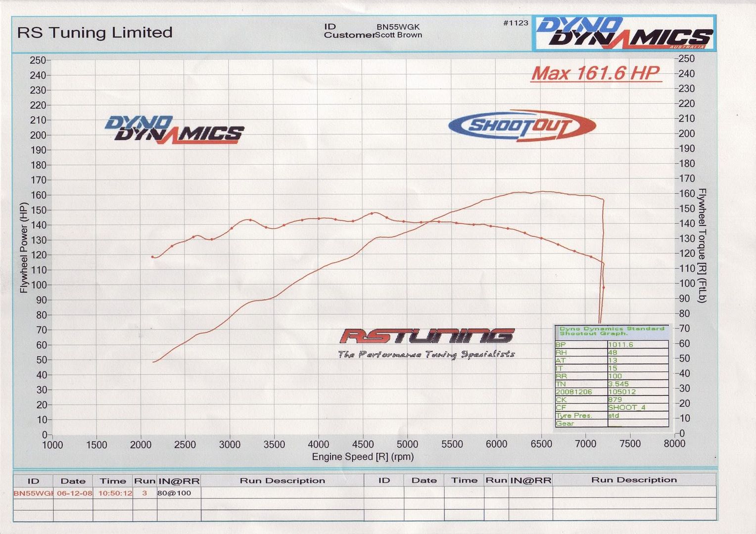Click the TN value '3.545'

(618, 384)
